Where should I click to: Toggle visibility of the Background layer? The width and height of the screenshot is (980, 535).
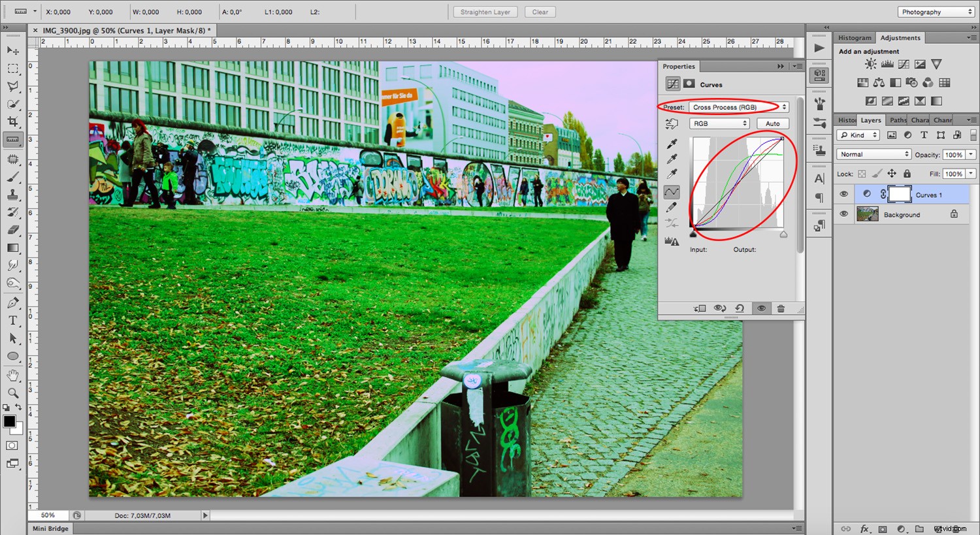point(844,214)
